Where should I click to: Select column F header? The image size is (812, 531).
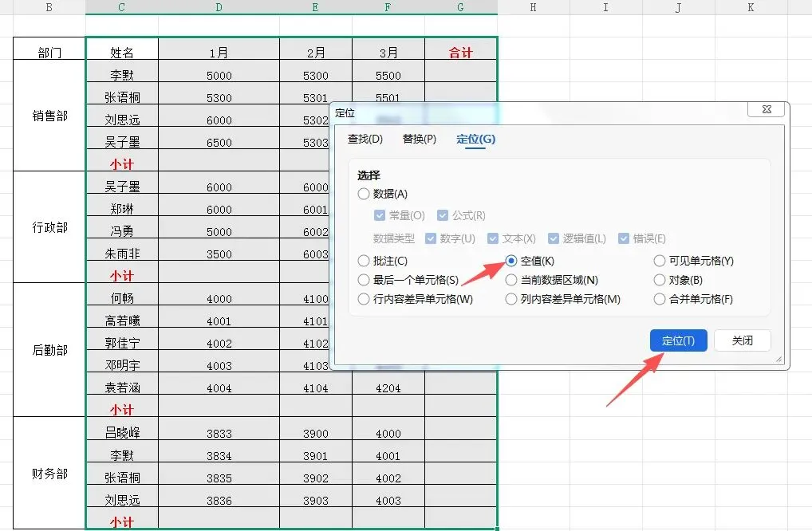pos(388,7)
